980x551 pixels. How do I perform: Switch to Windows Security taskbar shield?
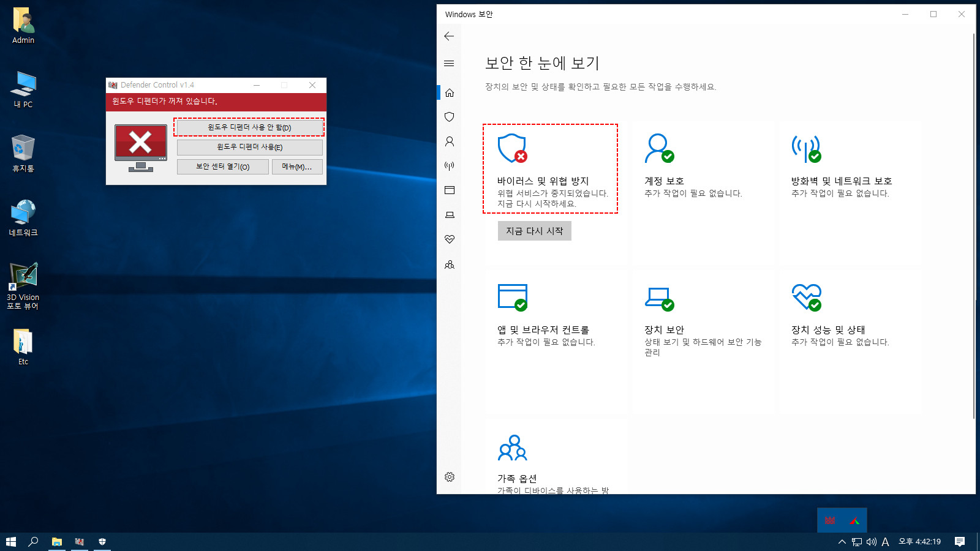tap(102, 542)
